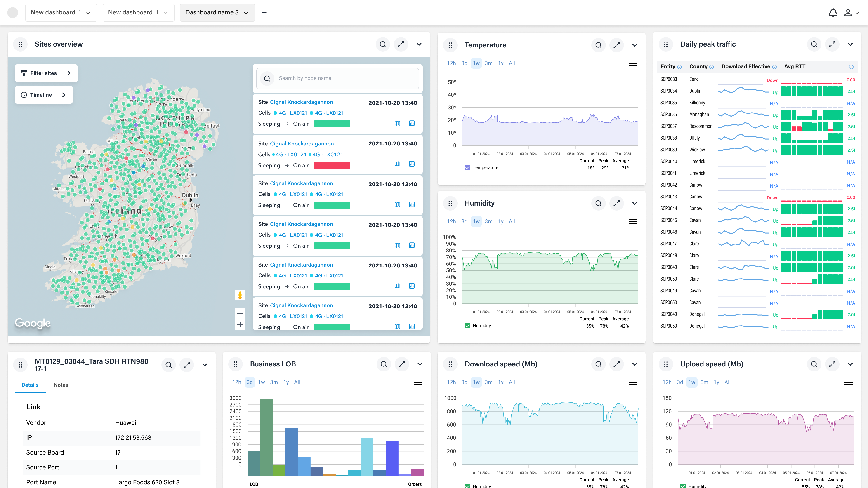Click the Street View pegman on map
868x488 pixels.
click(240, 295)
